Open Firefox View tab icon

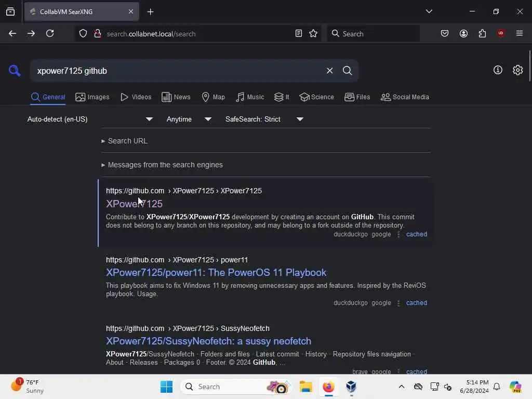(10, 12)
